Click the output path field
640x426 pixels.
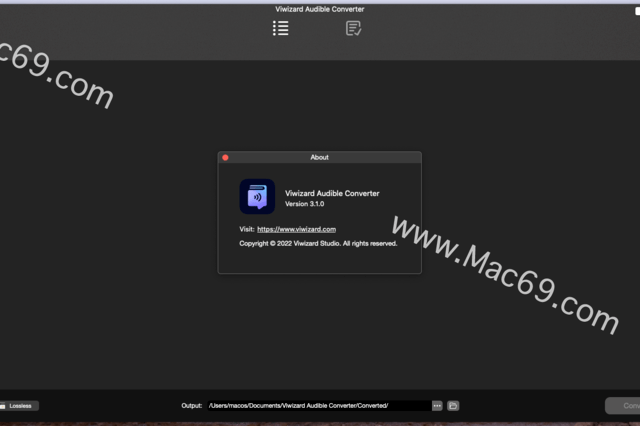[x=319, y=406]
